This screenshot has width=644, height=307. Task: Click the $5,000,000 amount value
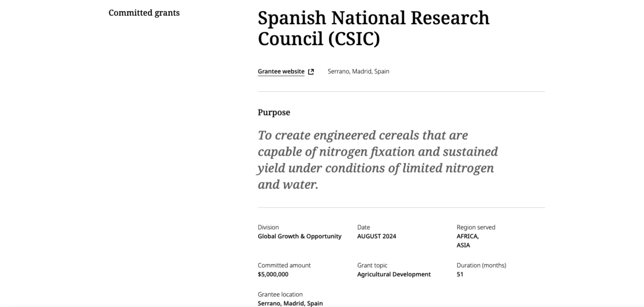pos(273,274)
